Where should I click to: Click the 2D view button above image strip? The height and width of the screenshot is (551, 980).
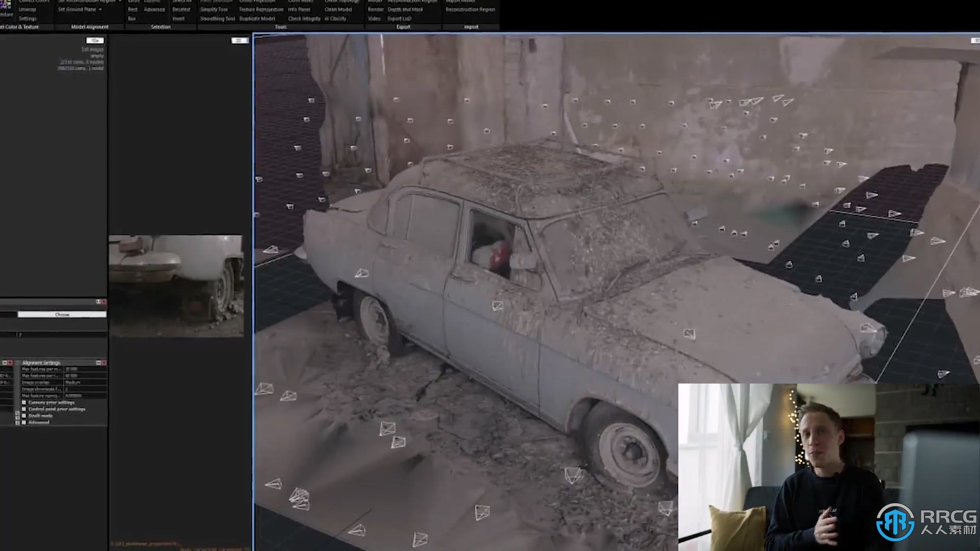pos(239,40)
